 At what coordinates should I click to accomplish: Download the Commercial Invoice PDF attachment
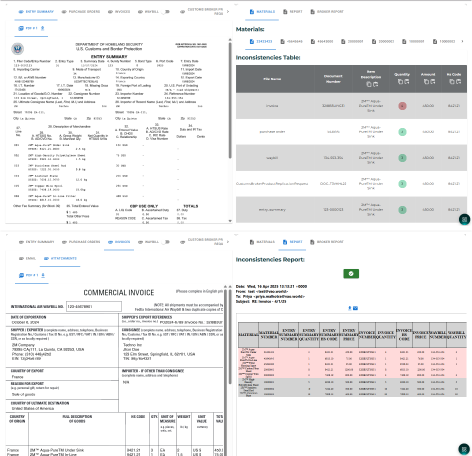coord(43,275)
